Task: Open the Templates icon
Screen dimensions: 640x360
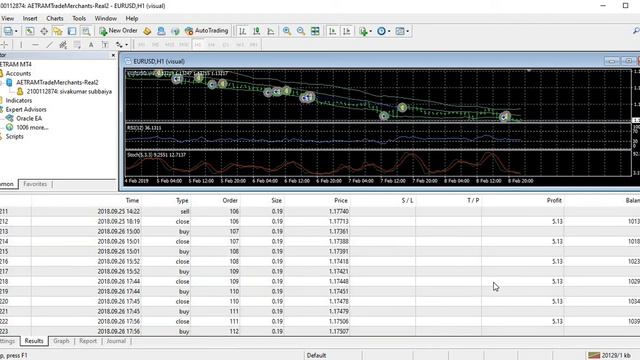Action: [x=400, y=31]
